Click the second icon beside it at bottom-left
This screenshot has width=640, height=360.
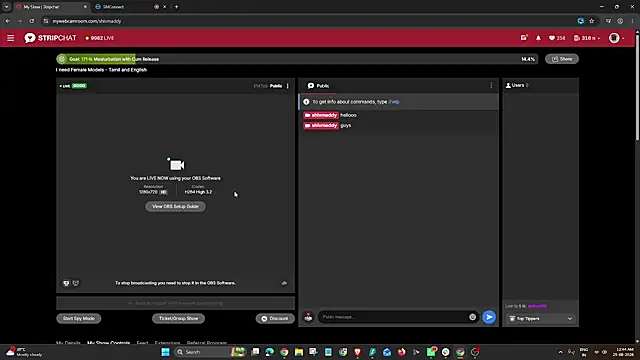(x=76, y=283)
